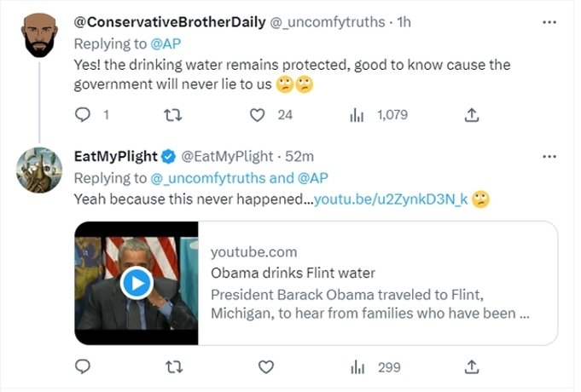View analytics showing 1,079 views
This screenshot has height=392, width=581.
coord(357,115)
